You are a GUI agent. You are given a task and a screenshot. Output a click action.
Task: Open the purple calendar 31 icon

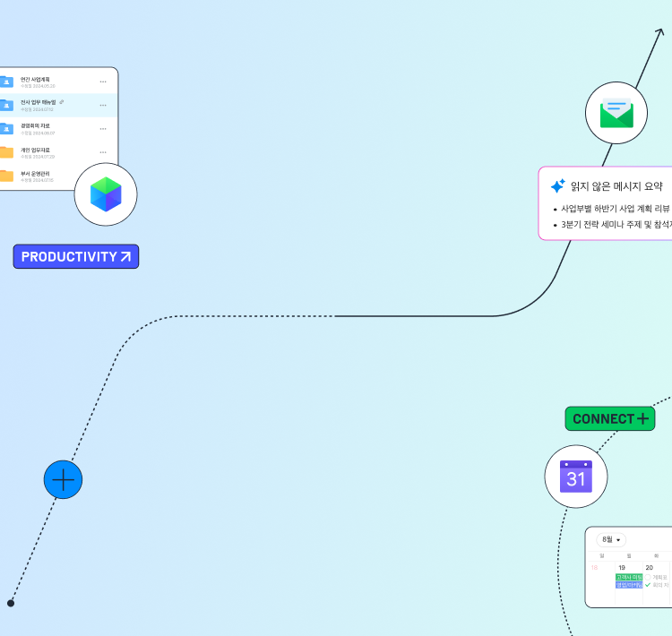[x=576, y=477]
